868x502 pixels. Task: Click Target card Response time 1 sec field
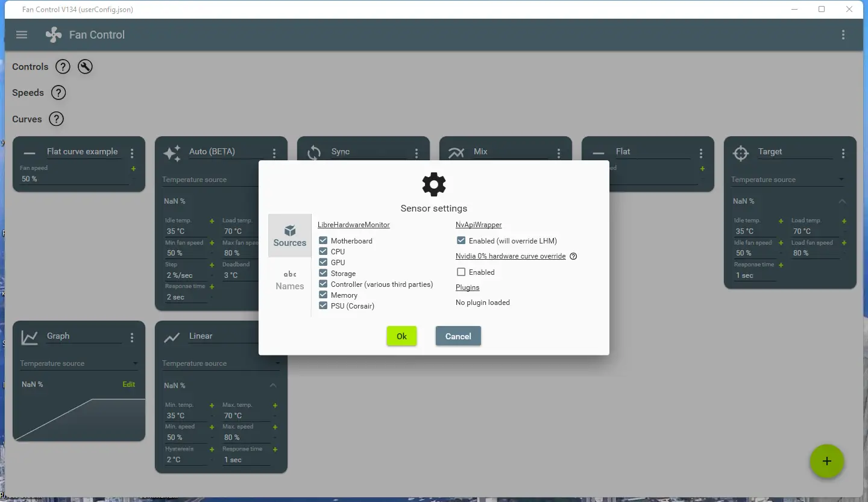755,275
